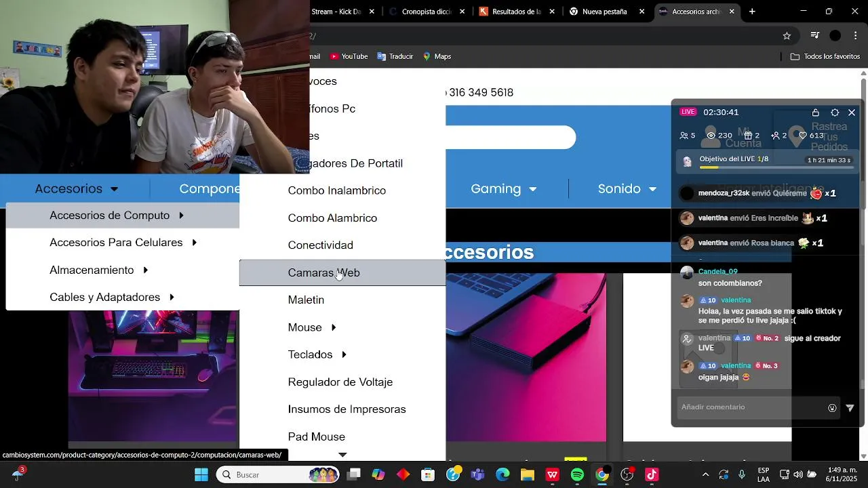The image size is (868, 488).
Task: Click Candela_09 username in chat
Action: point(717,272)
